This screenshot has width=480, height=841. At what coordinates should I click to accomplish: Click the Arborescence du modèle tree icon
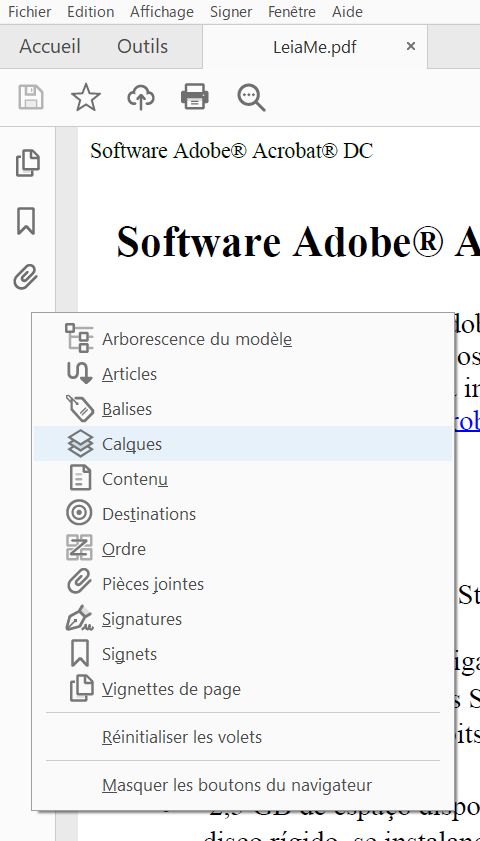pyautogui.click(x=79, y=338)
